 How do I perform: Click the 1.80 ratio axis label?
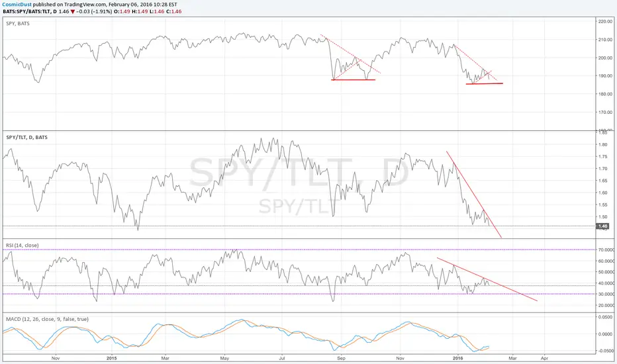click(x=603, y=145)
